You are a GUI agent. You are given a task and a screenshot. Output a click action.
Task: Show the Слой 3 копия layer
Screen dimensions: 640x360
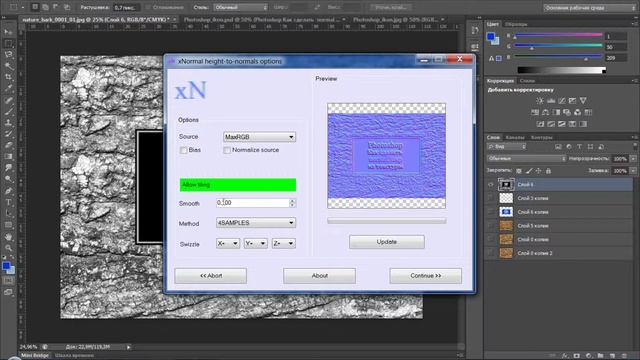click(491, 198)
